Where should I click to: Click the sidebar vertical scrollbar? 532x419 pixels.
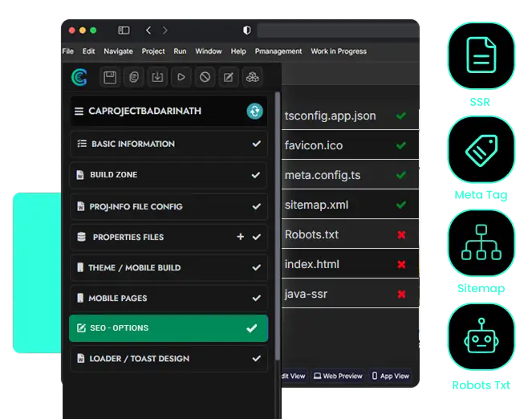[278, 226]
